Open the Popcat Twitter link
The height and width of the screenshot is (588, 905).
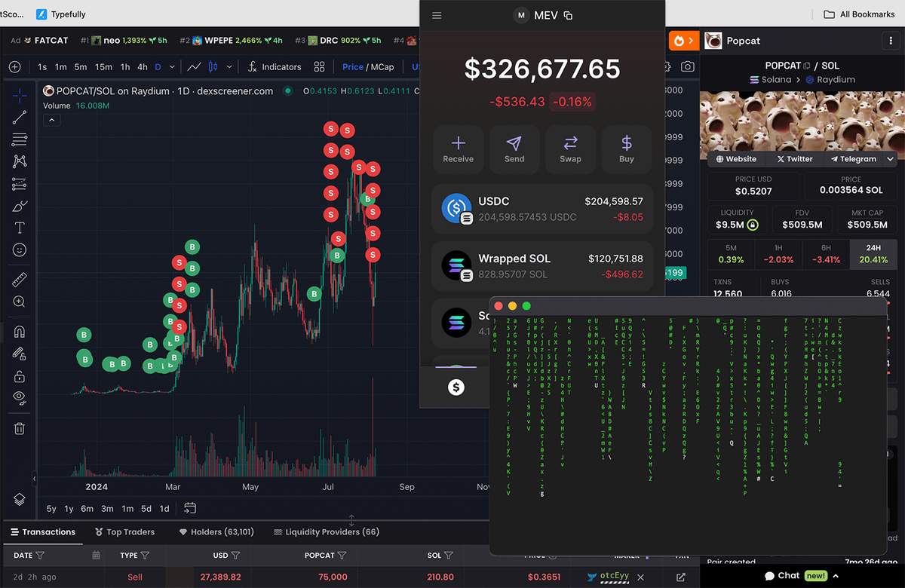(794, 159)
